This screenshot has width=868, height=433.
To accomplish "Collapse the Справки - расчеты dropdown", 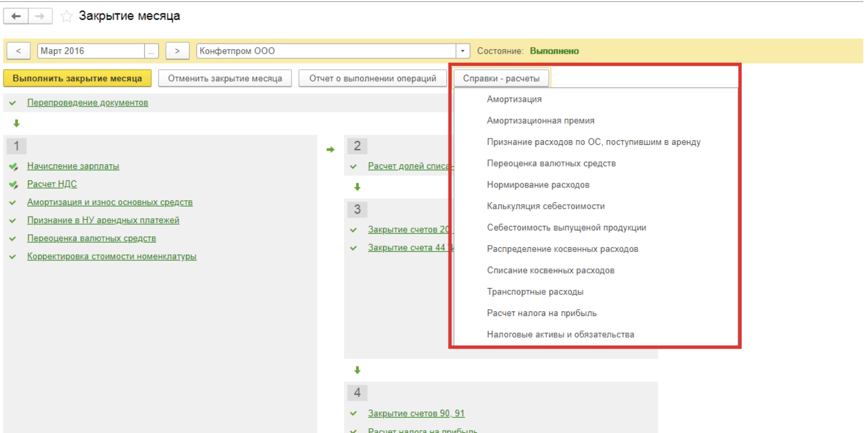I will 501,79.
